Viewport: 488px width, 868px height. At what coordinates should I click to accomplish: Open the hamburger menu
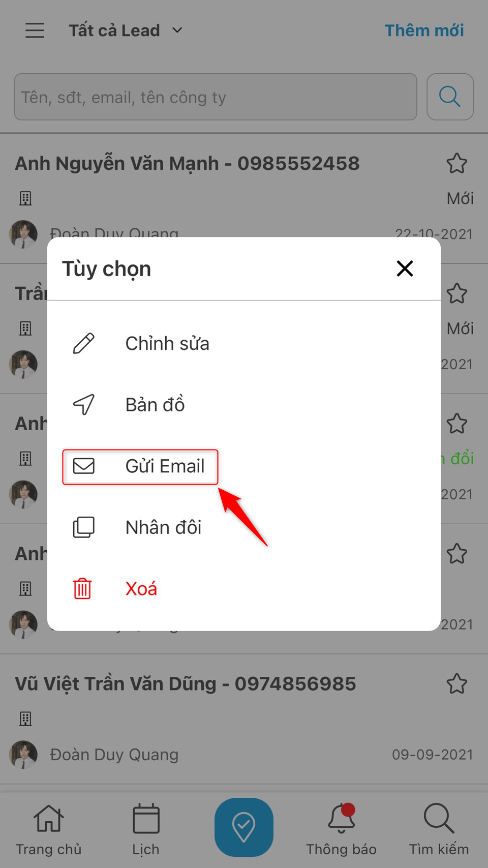35,31
